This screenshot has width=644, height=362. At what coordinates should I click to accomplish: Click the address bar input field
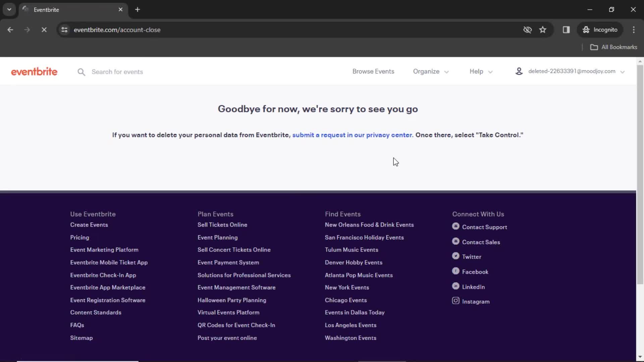[292, 29]
